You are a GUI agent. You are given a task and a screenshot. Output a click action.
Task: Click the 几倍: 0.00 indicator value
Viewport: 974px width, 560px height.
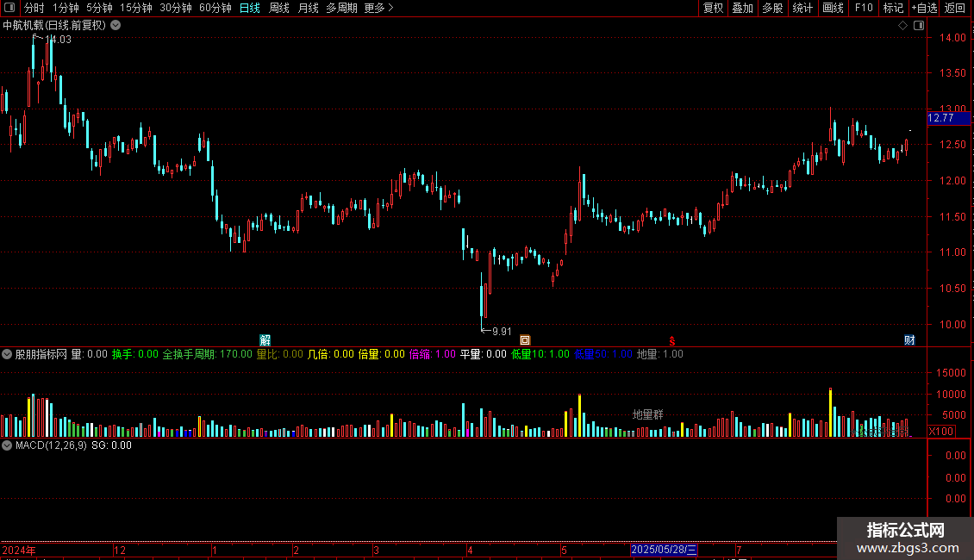(330, 354)
